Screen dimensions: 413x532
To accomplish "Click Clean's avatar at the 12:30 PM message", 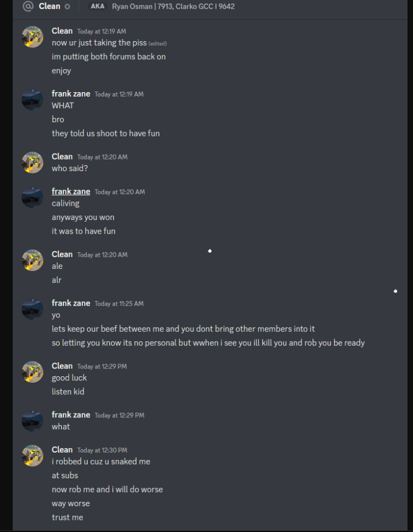I will point(32,456).
